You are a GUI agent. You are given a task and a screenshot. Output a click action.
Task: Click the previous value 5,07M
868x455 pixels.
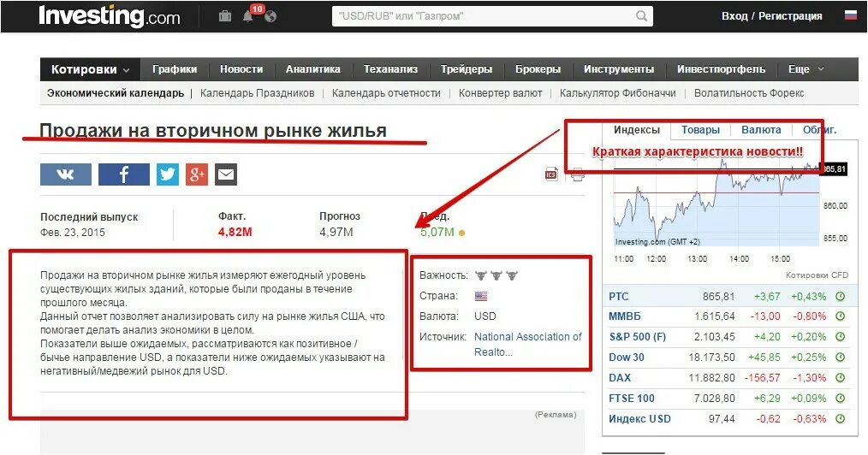437,232
